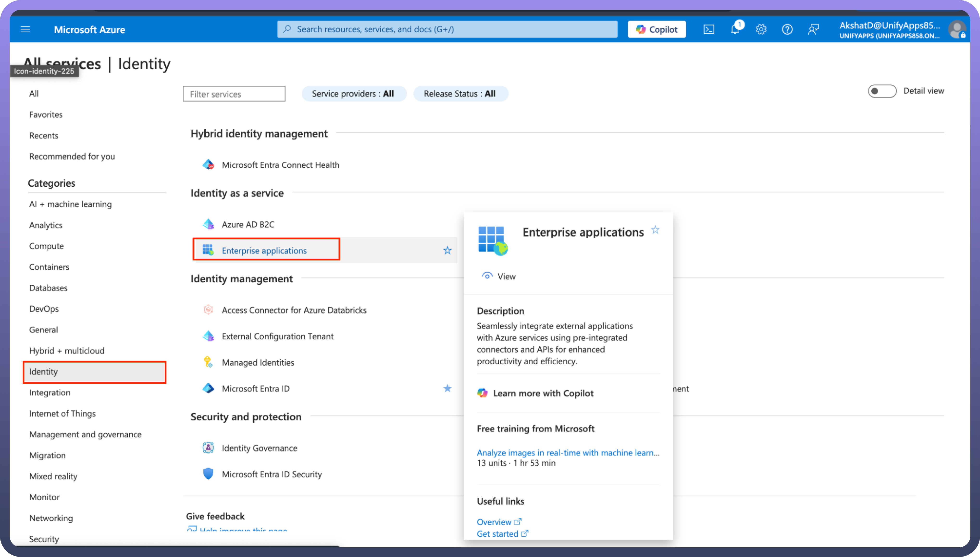Click the feedback person icon
Screen dimensions: 980x557
(813, 29)
